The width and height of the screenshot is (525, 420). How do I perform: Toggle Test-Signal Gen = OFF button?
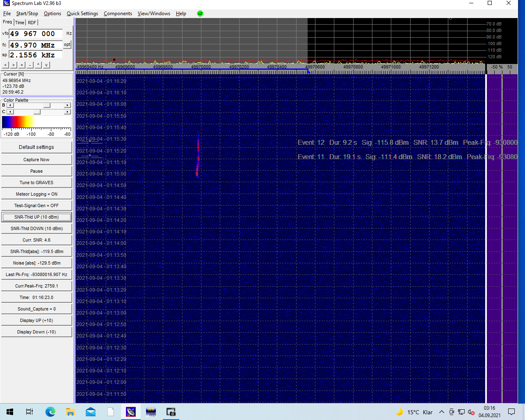(37, 205)
